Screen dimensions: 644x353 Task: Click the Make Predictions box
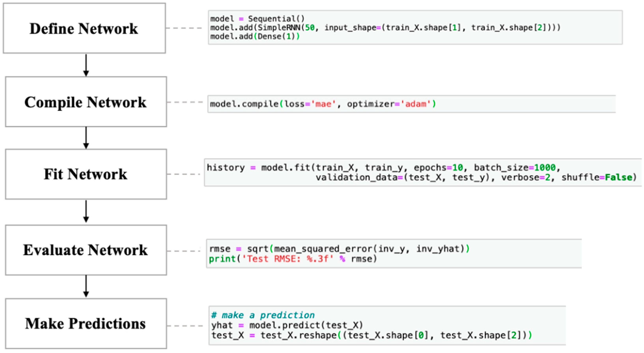(86, 323)
